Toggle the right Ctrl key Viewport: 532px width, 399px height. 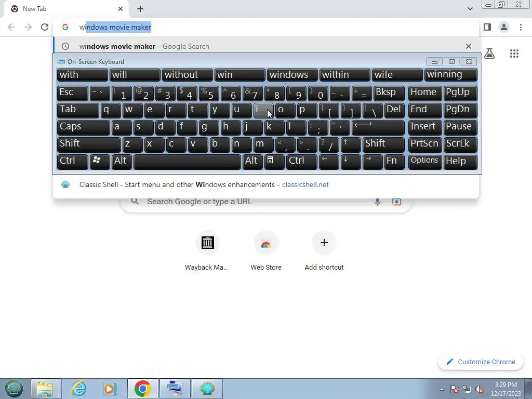(x=302, y=162)
